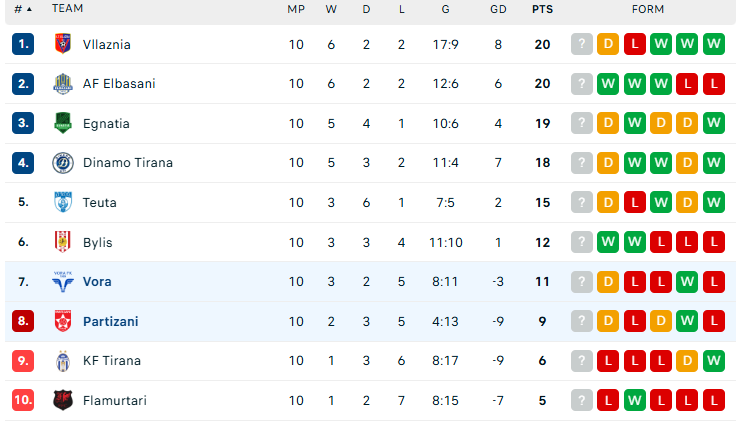Click the Partizani red club badge
The image size is (746, 421).
coord(63,321)
